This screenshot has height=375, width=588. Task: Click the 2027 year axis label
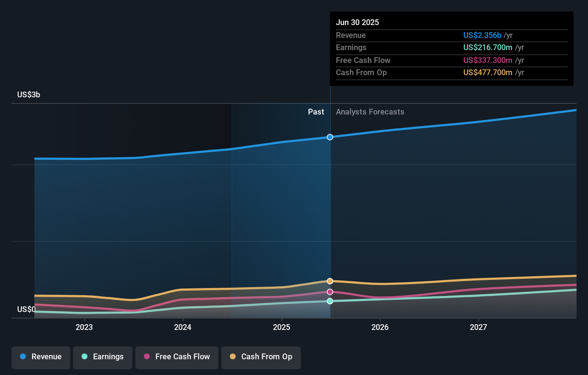(479, 327)
